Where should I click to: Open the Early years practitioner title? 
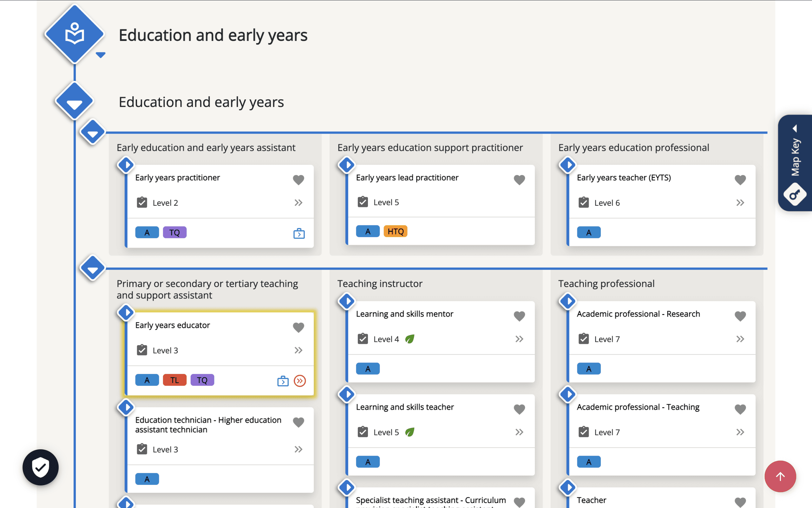coord(178,177)
